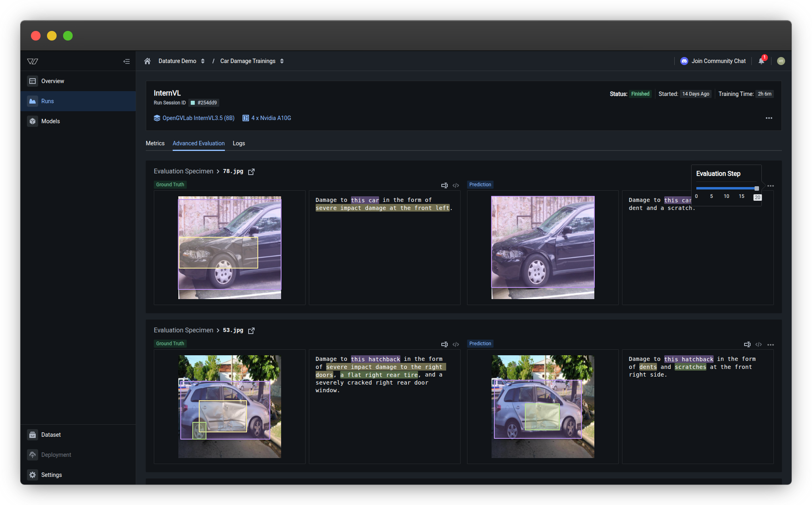Show code view for 53.jpg prediction
This screenshot has height=505, width=812.
tap(758, 344)
